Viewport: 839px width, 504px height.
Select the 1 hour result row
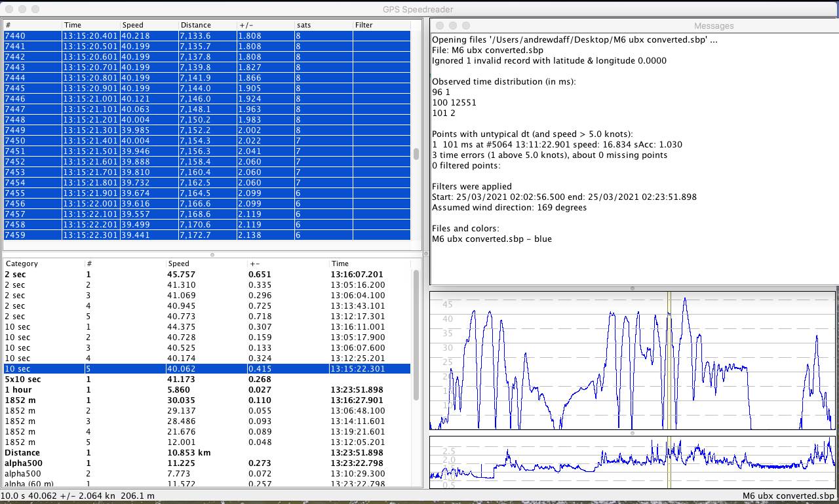(197, 390)
